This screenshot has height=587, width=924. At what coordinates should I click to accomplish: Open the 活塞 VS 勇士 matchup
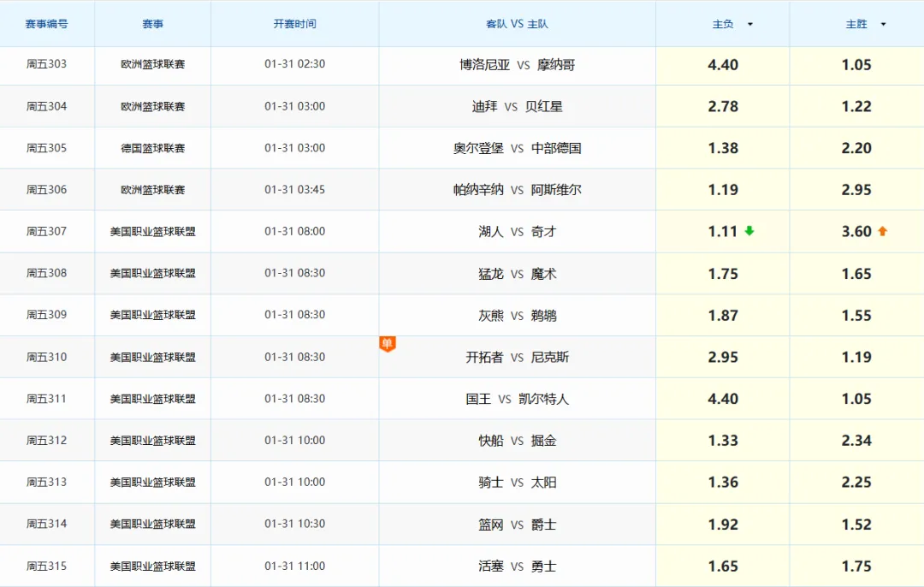(x=517, y=566)
